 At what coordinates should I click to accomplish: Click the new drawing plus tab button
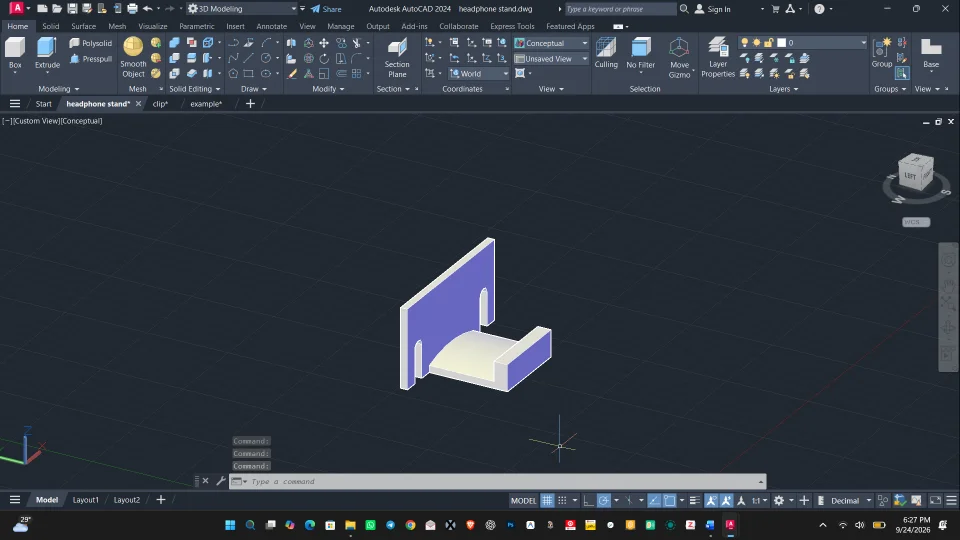click(250, 103)
